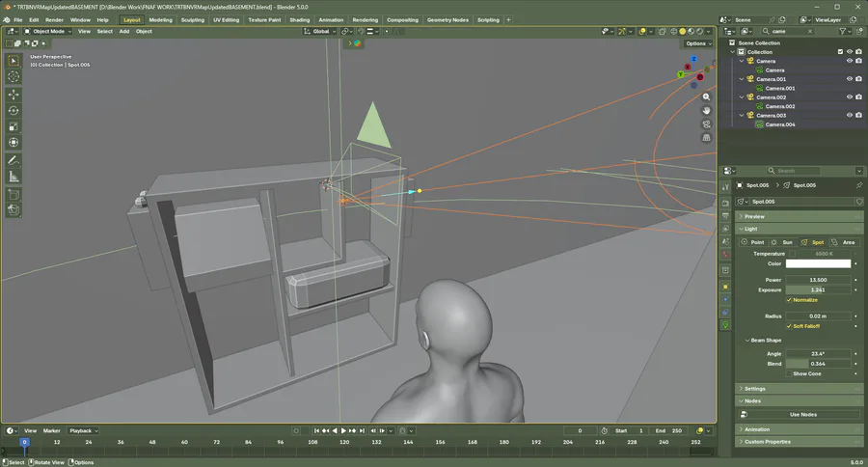Switch perspective/orthographic with the grid icon
The image size is (868, 467).
click(706, 137)
